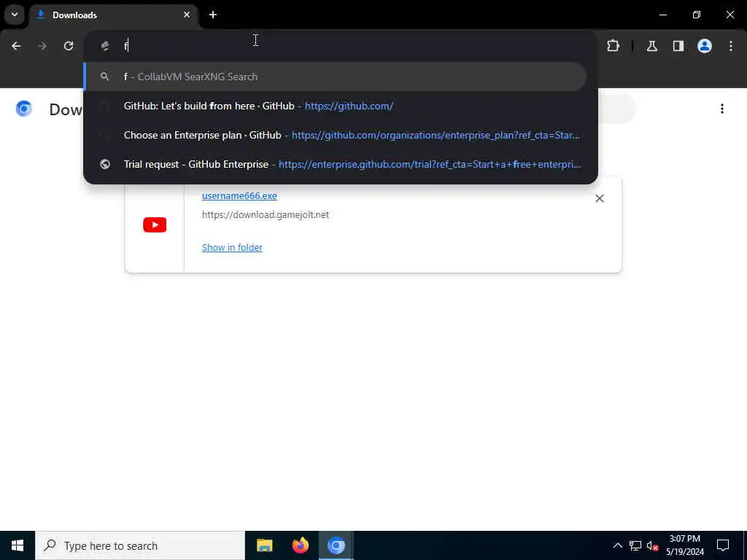Image resolution: width=747 pixels, height=560 pixels.
Task: Open the clock showing 3:07 PM
Action: point(684,545)
